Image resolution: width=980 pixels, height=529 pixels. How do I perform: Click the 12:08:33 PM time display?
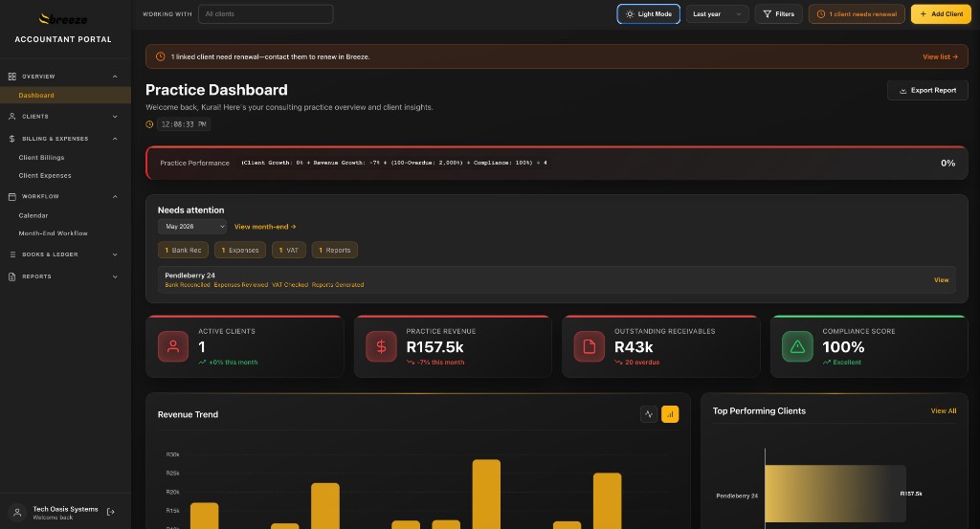click(183, 124)
